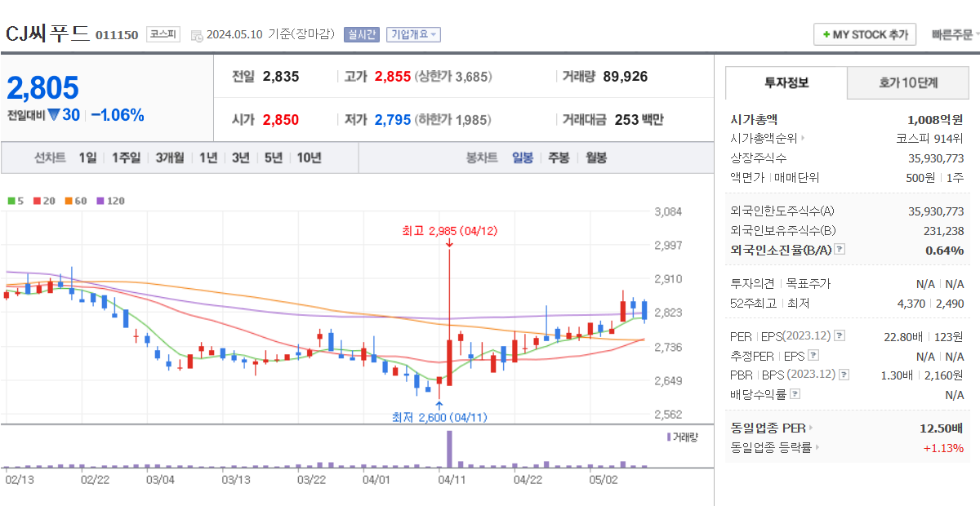This screenshot has height=506, width=980.
Task: Click the 동일업종 PER link
Action: [x=767, y=428]
